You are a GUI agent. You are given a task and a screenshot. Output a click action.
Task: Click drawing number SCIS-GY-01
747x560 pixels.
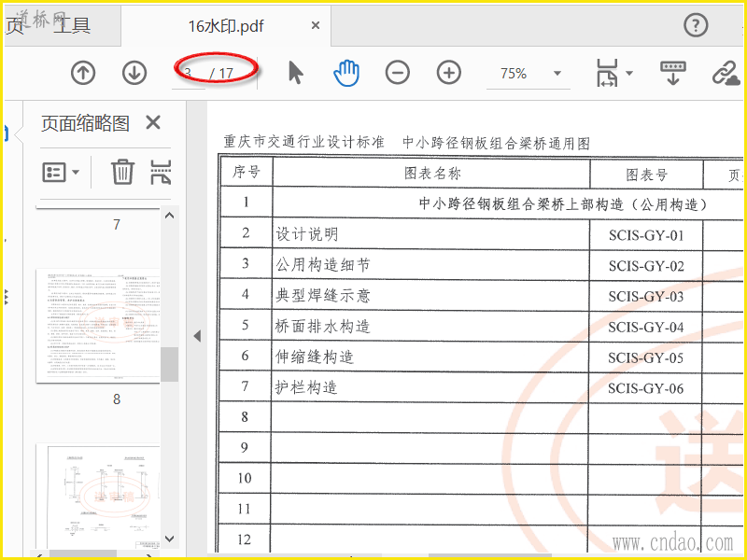[646, 235]
